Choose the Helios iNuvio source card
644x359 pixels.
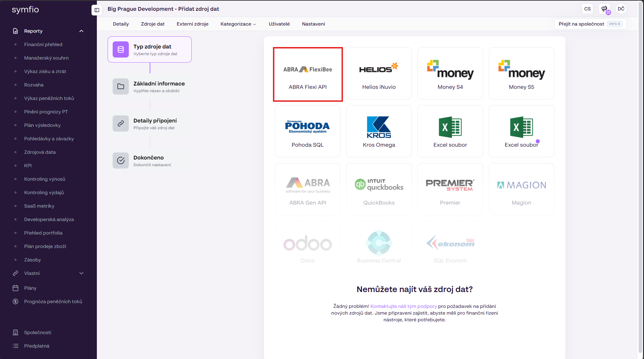pyautogui.click(x=379, y=73)
